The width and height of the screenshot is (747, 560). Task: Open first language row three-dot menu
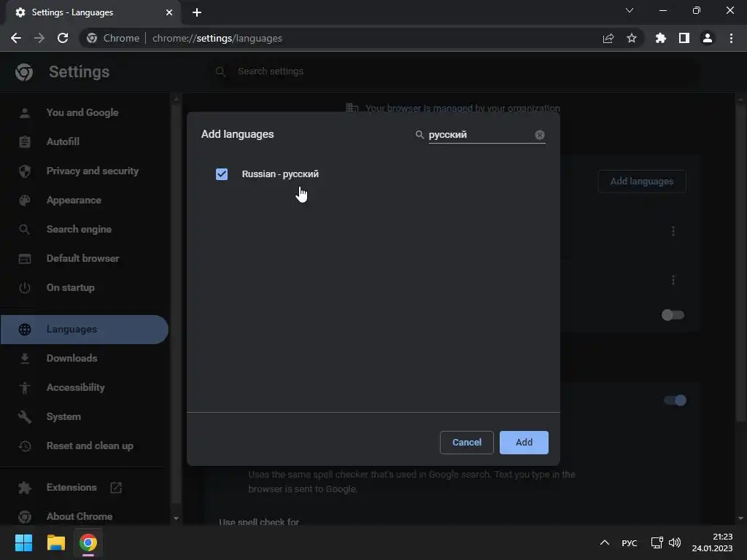tap(673, 231)
